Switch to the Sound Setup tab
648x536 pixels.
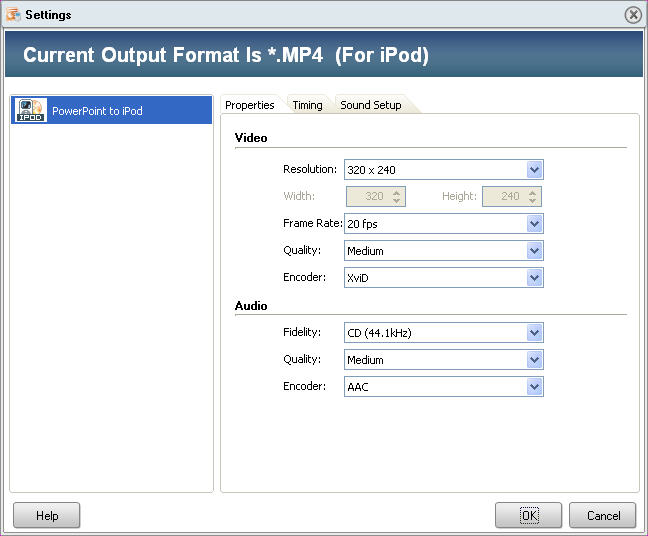[x=371, y=105]
